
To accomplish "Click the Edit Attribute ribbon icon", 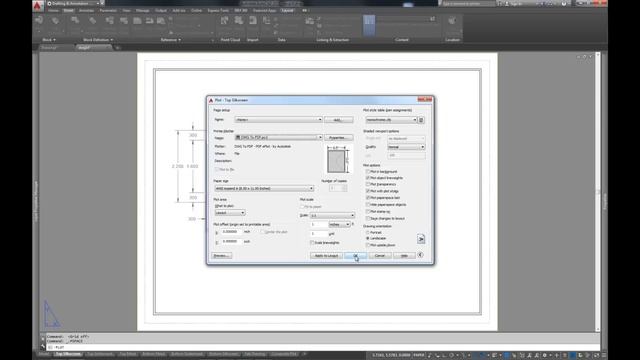I will tap(55, 20).
